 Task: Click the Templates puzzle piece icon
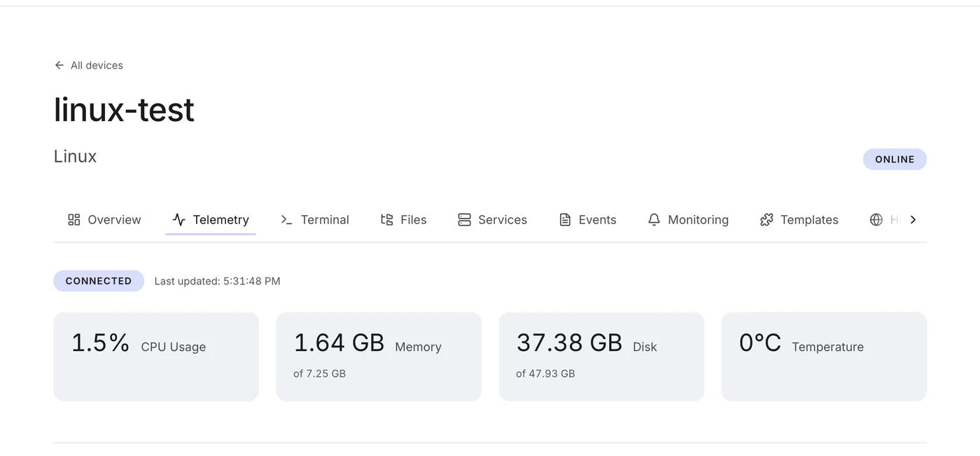(x=766, y=220)
